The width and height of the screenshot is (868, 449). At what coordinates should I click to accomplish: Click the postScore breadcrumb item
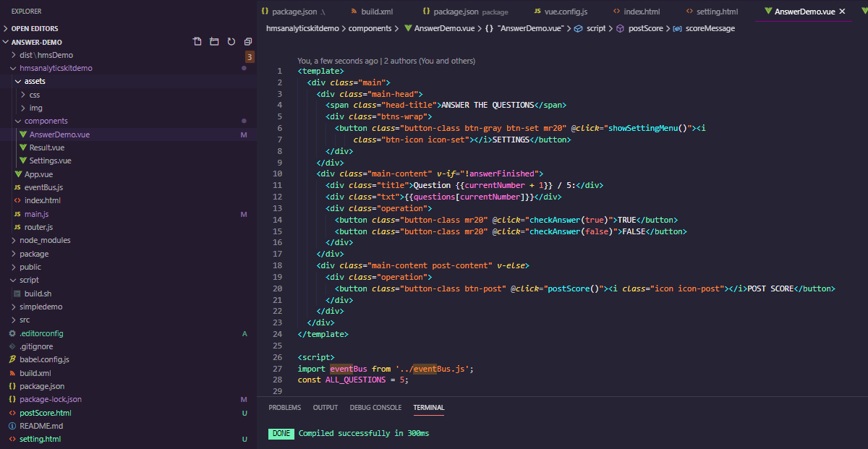645,28
